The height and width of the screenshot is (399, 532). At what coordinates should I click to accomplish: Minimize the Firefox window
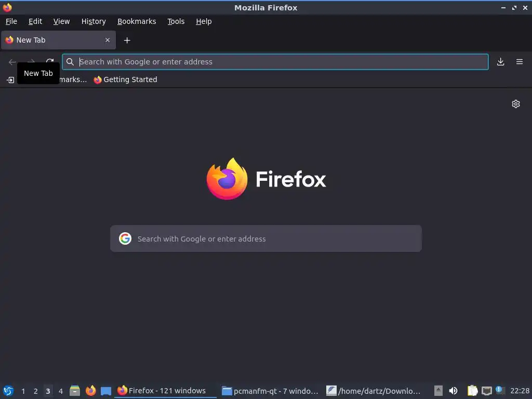click(503, 7)
